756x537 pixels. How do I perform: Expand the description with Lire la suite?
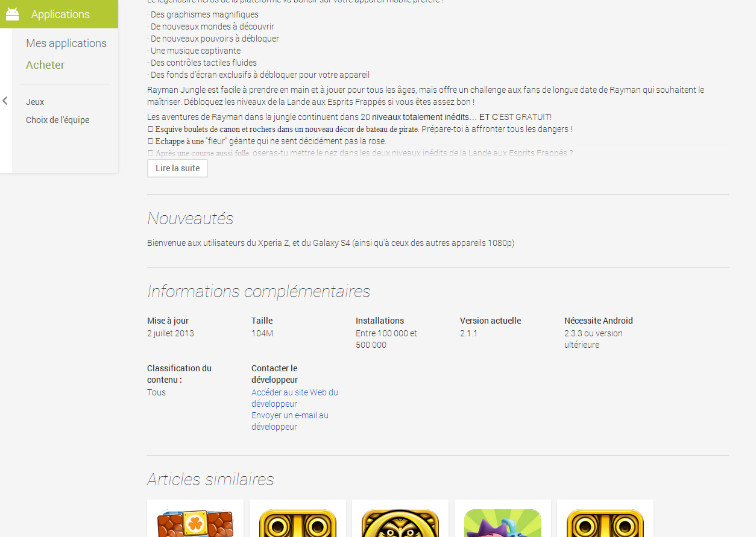coord(177,168)
